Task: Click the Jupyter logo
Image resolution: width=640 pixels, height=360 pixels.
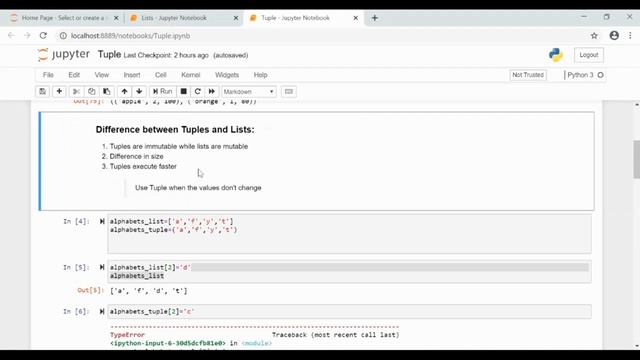Action: pos(64,55)
